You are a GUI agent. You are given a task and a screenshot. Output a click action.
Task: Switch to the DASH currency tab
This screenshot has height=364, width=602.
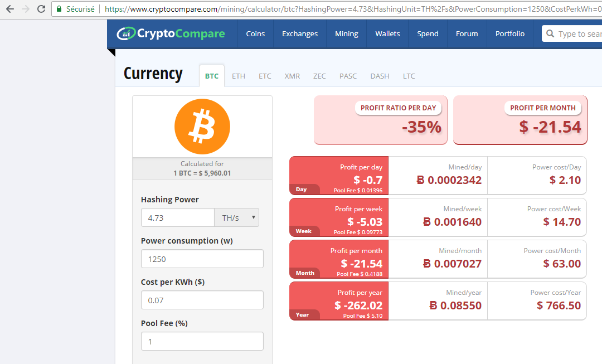[380, 76]
